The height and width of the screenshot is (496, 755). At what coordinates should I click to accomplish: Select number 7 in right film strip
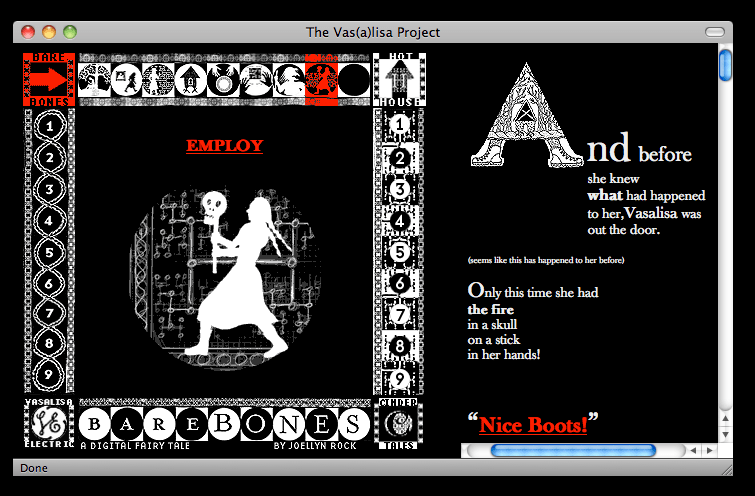[399, 316]
